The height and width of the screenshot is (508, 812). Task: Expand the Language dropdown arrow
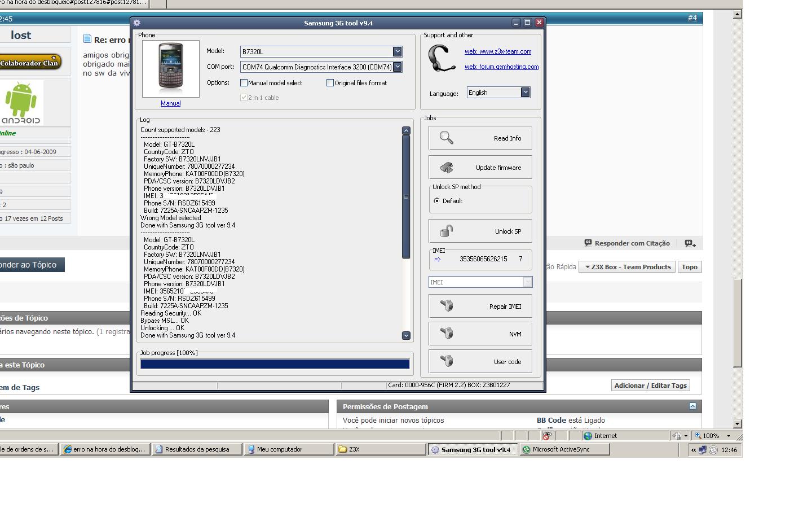click(525, 92)
